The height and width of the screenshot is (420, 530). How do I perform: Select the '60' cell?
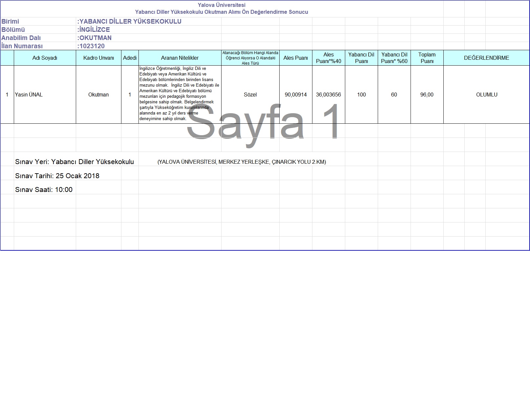(x=394, y=94)
